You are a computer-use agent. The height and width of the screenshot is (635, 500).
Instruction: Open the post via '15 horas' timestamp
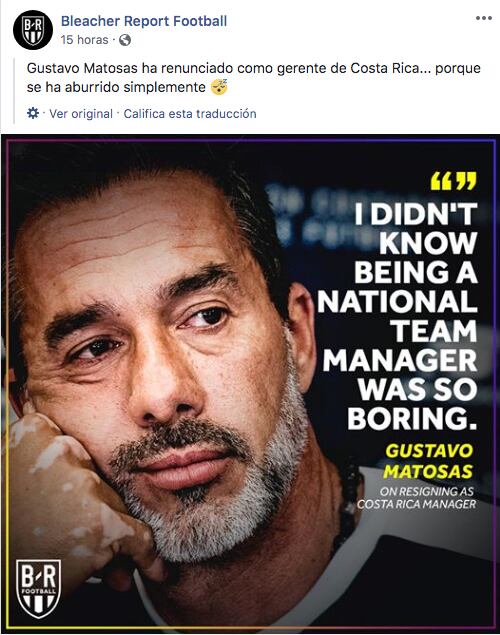tap(85, 40)
